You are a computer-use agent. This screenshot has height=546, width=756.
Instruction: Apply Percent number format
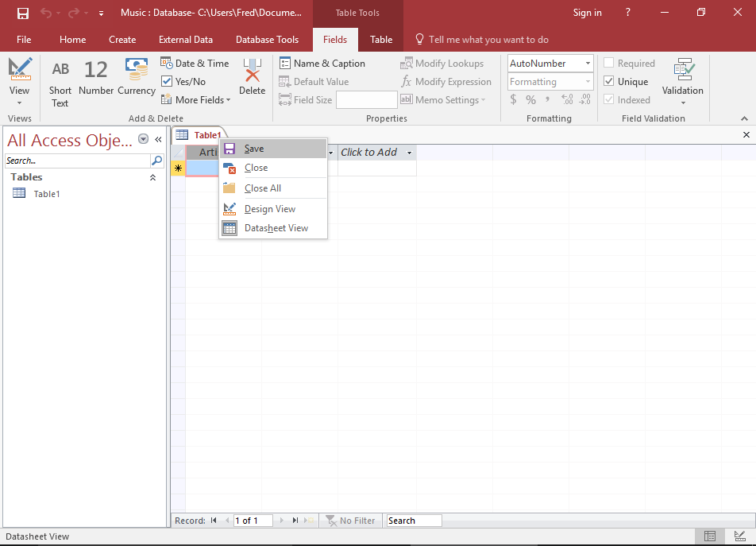(530, 100)
